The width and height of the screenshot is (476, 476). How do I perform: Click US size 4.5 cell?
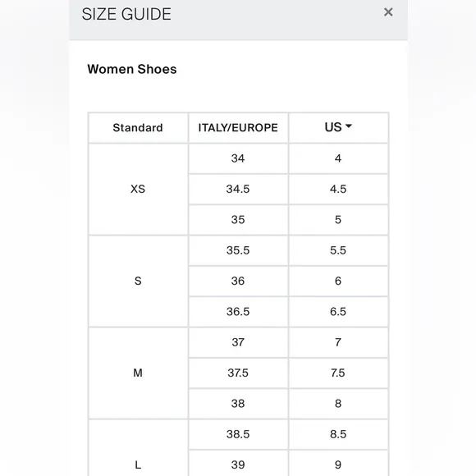click(338, 189)
